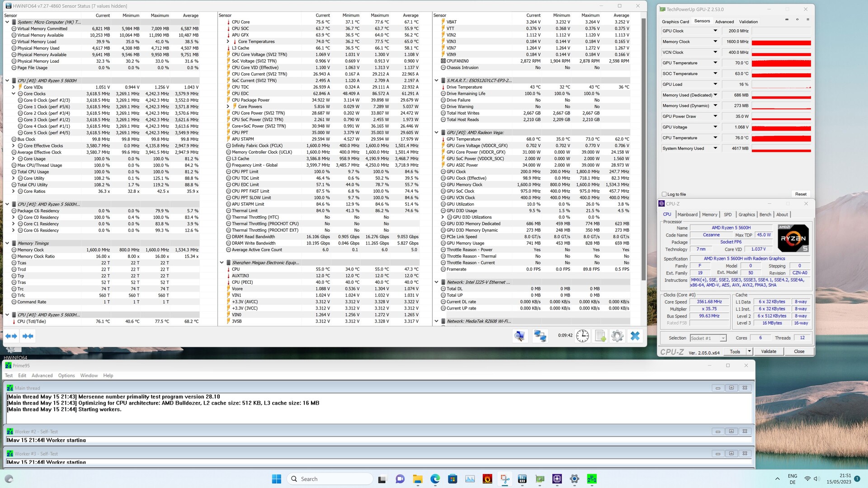Expand Core VIDs in HWiNFO
Viewport: 868px width, 488px height.
[14, 87]
